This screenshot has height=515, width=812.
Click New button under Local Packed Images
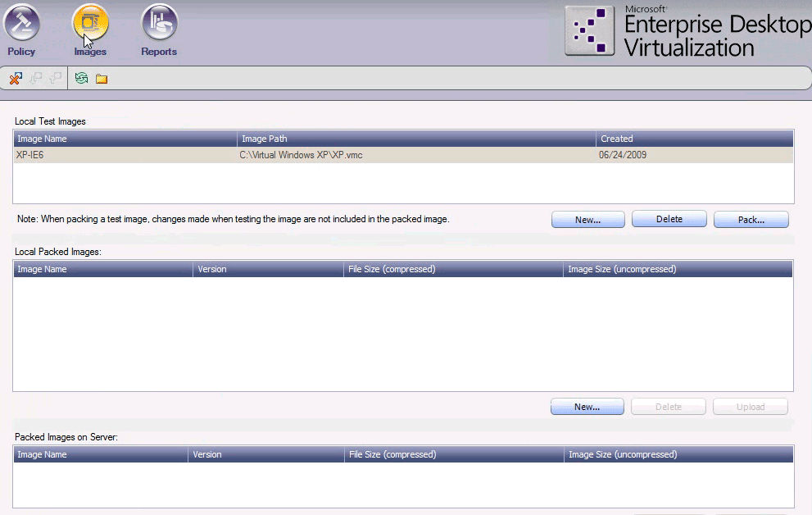pos(587,407)
